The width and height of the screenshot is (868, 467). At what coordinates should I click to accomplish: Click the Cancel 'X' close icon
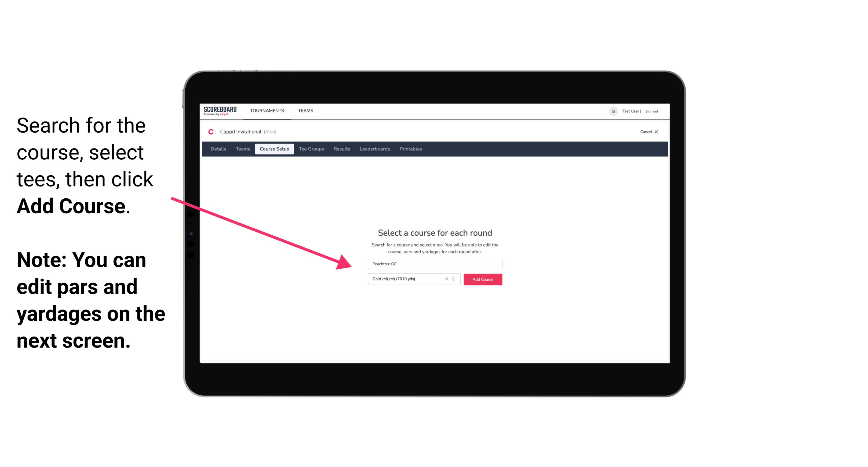coord(661,132)
